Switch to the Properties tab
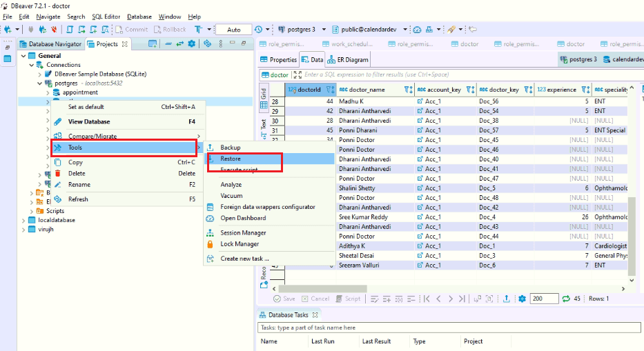The height and width of the screenshot is (351, 644). pyautogui.click(x=278, y=59)
